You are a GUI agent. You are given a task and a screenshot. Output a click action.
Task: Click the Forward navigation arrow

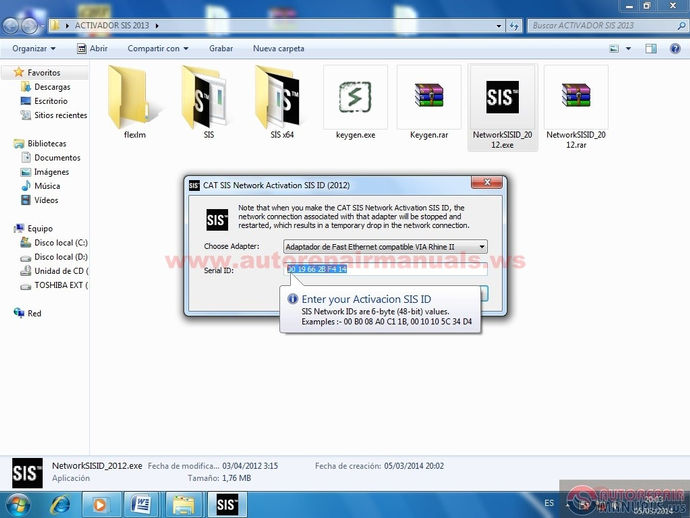(30, 26)
